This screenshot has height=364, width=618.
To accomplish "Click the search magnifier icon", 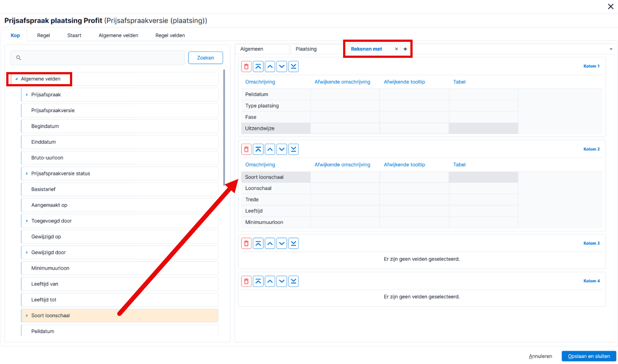I will tap(19, 58).
